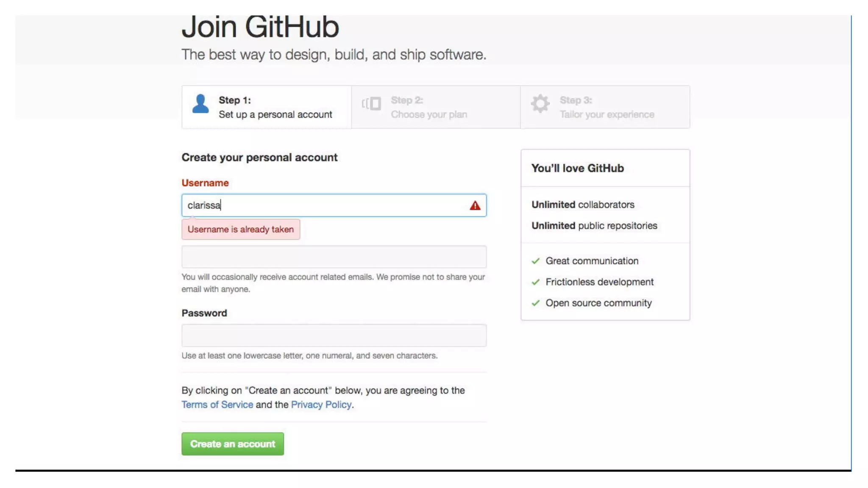Click into the Password input field
The height and width of the screenshot is (488, 868).
coord(334,335)
